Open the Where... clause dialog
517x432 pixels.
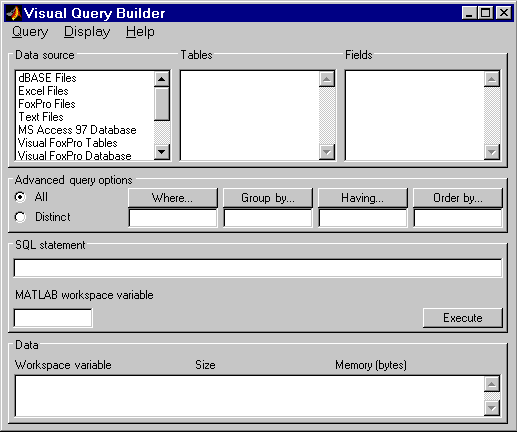[x=173, y=198]
